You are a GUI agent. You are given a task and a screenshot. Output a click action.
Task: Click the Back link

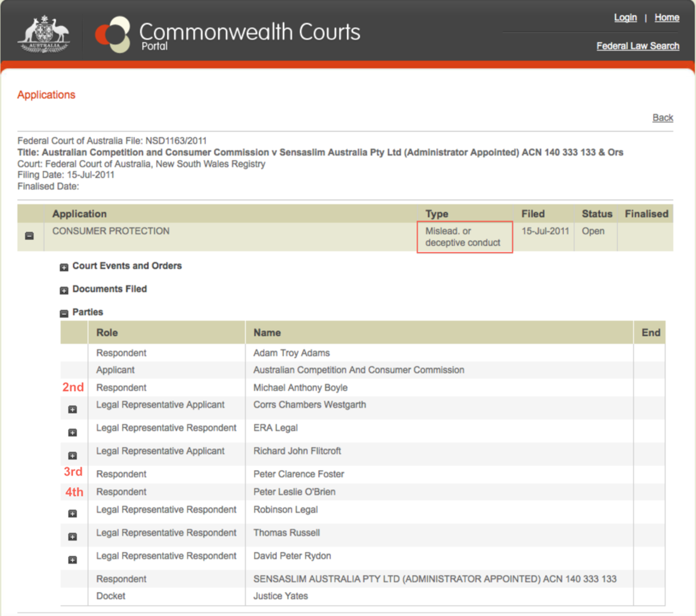click(662, 118)
